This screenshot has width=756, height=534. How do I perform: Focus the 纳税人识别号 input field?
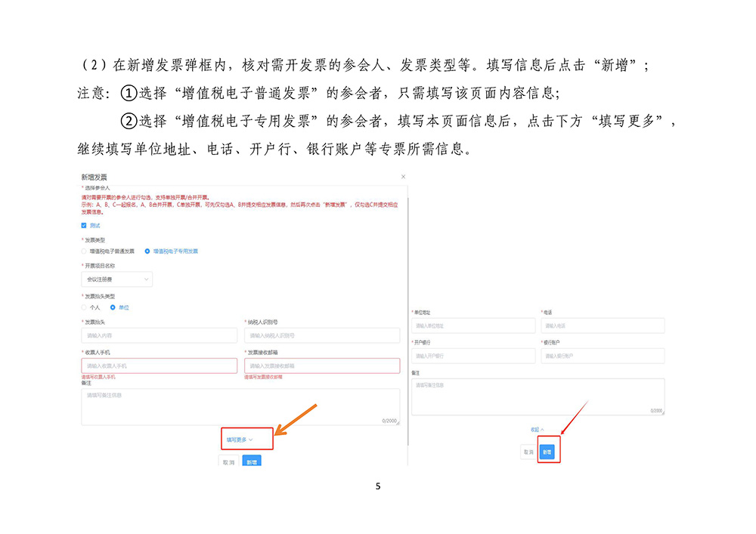tap(322, 335)
